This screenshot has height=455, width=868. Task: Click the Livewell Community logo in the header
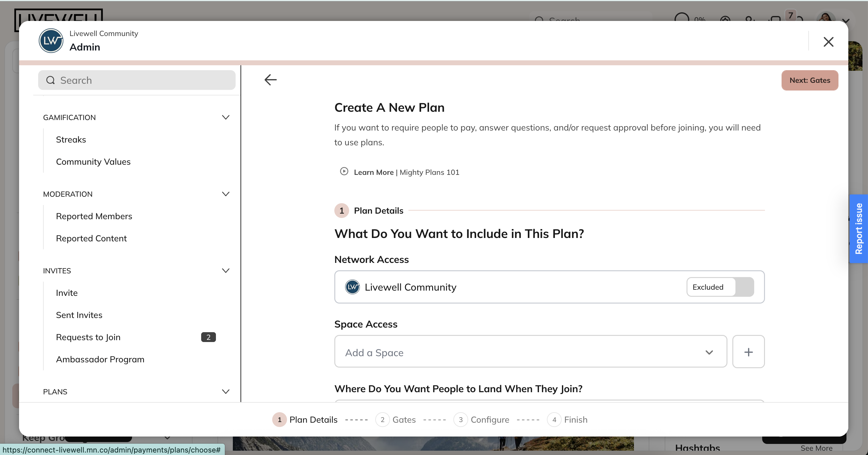click(50, 41)
